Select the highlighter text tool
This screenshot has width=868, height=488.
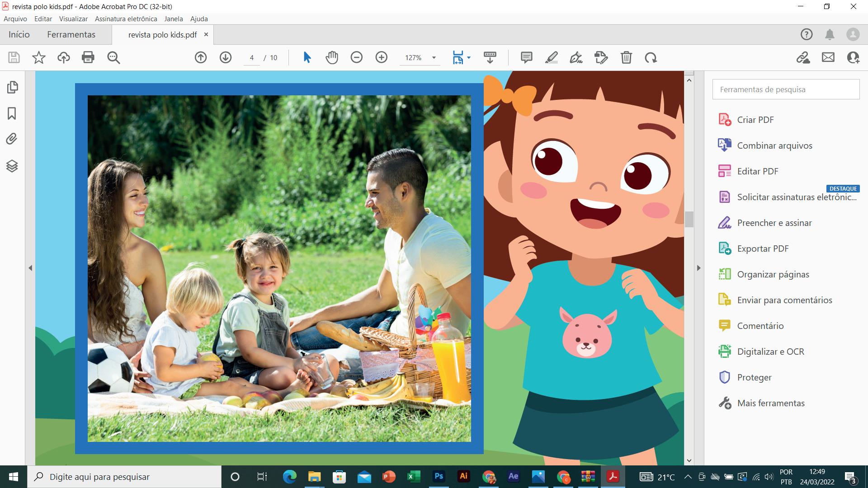[x=551, y=57]
